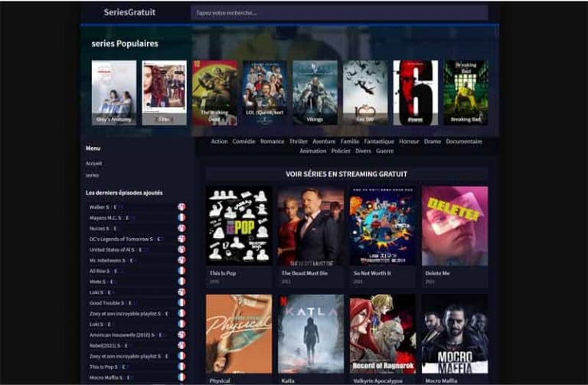
Task: Open the Katla series poster
Action: click(310, 333)
